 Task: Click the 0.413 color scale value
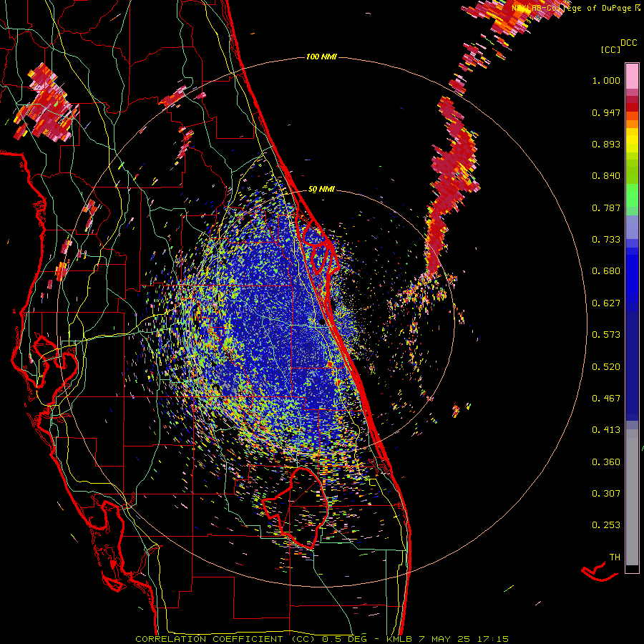606,430
